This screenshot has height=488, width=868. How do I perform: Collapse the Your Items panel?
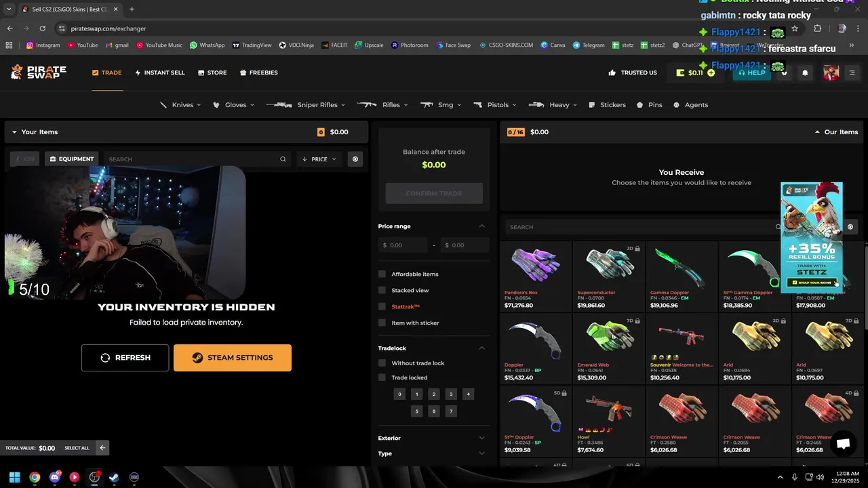(14, 132)
